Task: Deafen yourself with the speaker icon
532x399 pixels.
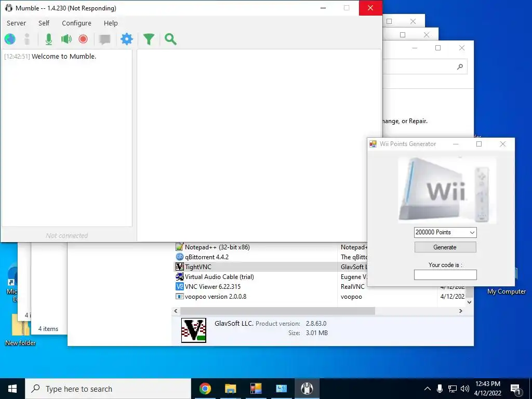Action: [x=66, y=39]
